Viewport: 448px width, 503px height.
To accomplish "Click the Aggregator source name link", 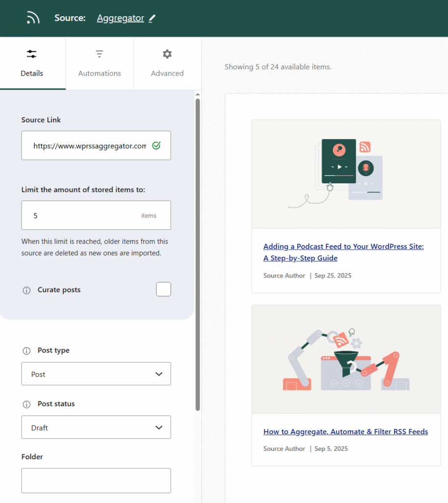I will 121,18.
